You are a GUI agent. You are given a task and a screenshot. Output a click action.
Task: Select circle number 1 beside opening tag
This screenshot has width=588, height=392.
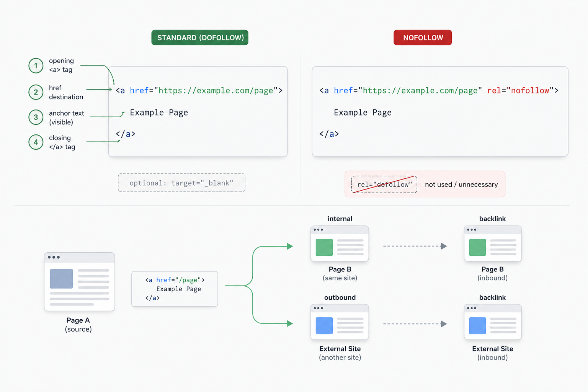click(36, 65)
